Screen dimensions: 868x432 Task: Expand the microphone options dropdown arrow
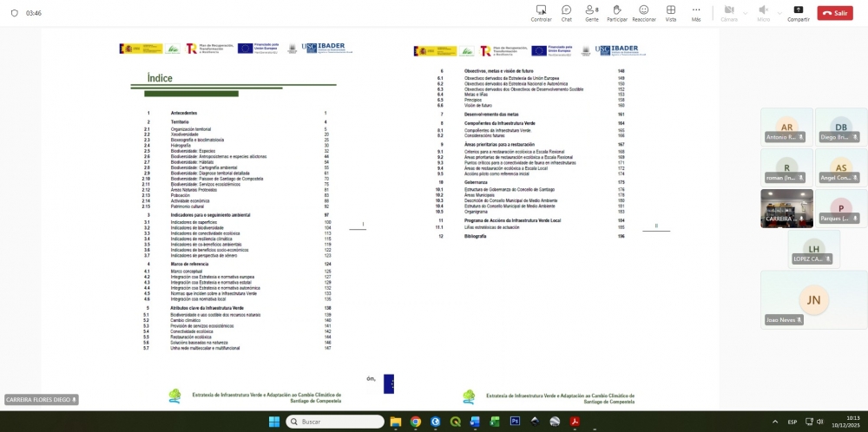[779, 12]
